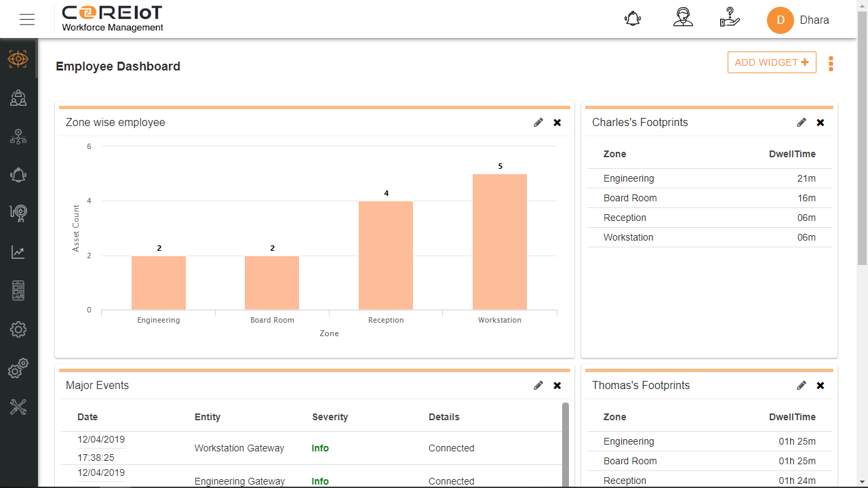Select the Board Room row in Charles's Footprints

pyautogui.click(x=709, y=199)
